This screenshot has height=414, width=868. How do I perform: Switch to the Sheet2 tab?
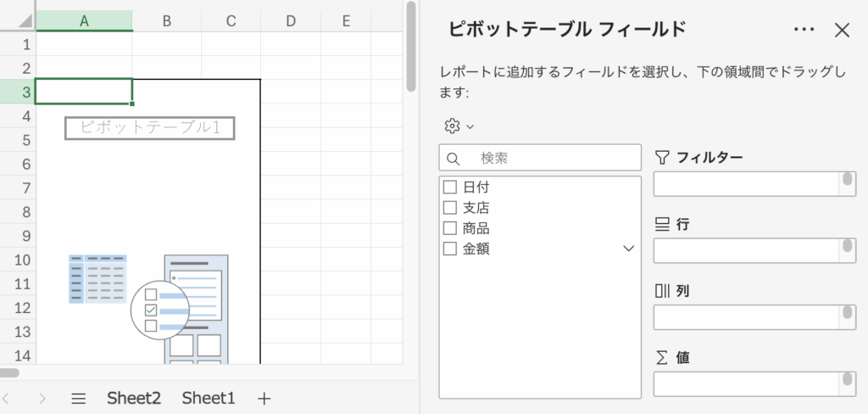[x=133, y=398]
